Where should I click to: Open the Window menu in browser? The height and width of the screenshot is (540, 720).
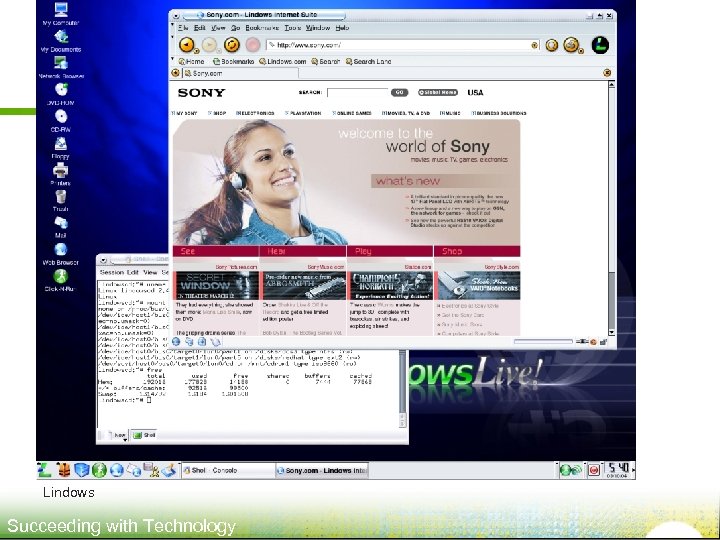click(x=318, y=28)
